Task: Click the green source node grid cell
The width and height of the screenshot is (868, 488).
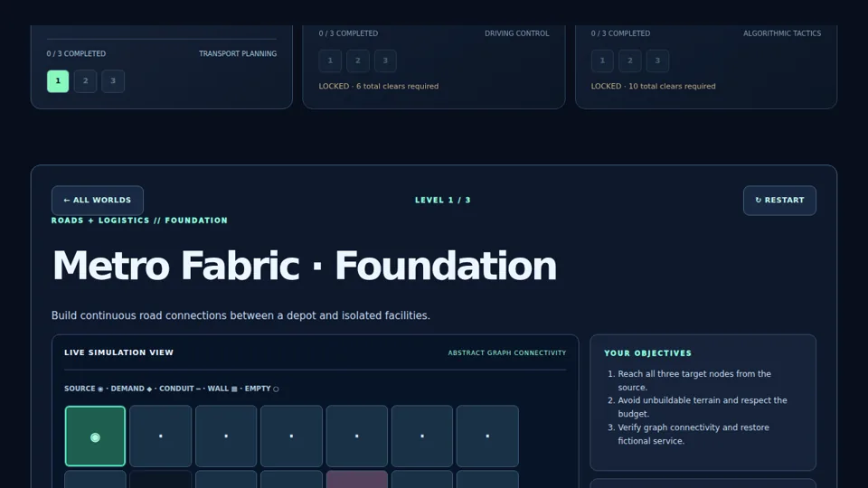Action: 95,436
